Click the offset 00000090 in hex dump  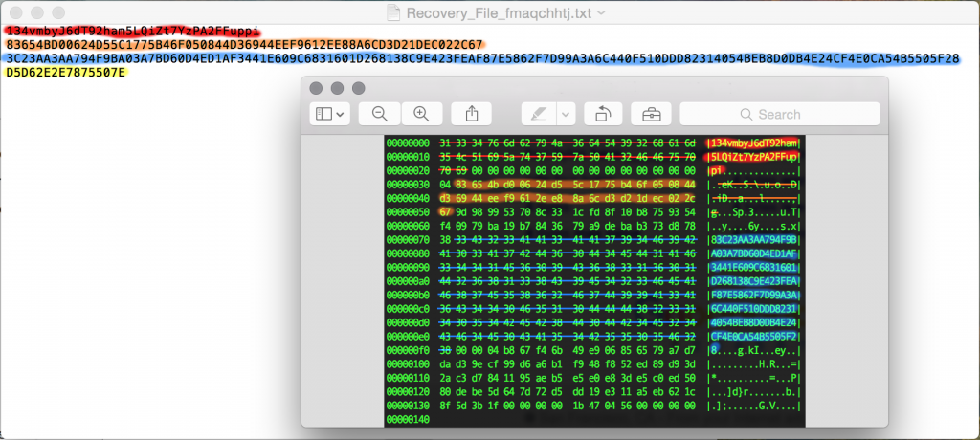pyautogui.click(x=408, y=268)
